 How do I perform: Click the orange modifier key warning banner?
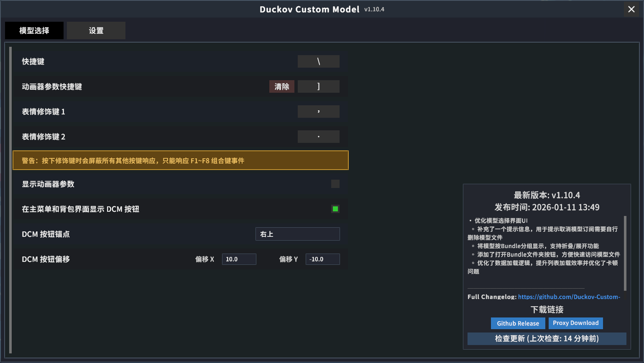(x=180, y=160)
